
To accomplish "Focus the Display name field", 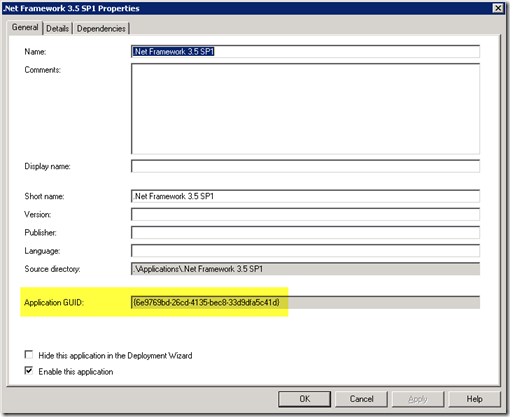I will 305,166.
